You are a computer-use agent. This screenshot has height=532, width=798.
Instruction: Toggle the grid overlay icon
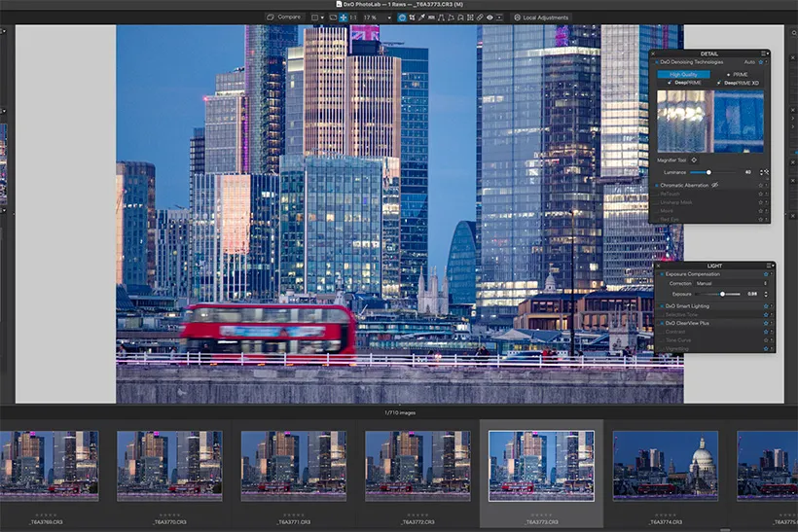point(470,18)
